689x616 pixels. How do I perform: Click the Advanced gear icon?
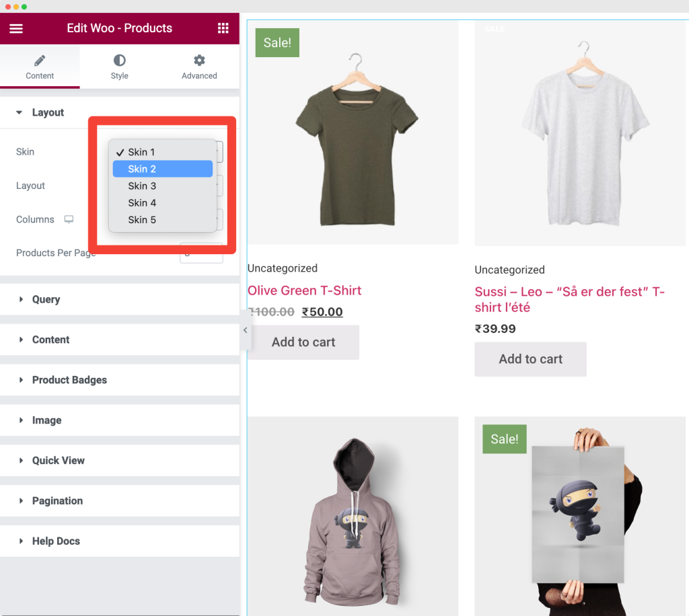pos(199,60)
